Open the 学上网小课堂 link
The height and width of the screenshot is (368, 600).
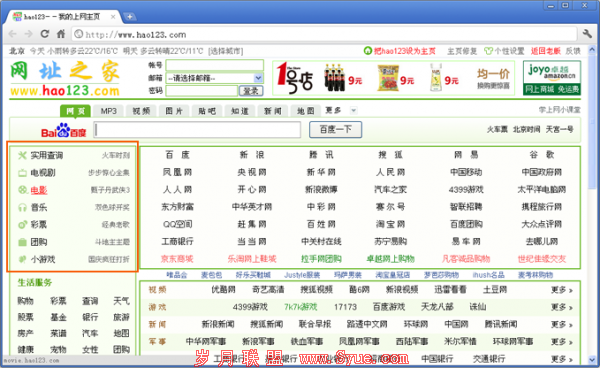(x=559, y=110)
